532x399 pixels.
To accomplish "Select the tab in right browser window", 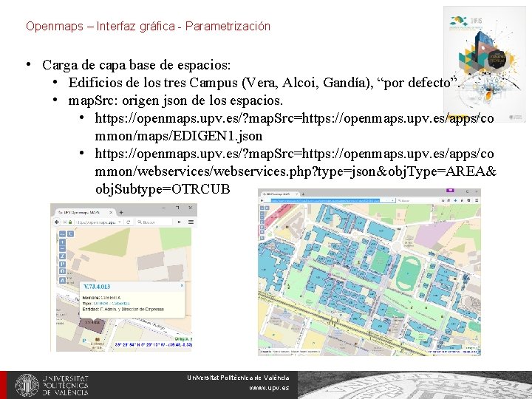I will click(280, 194).
